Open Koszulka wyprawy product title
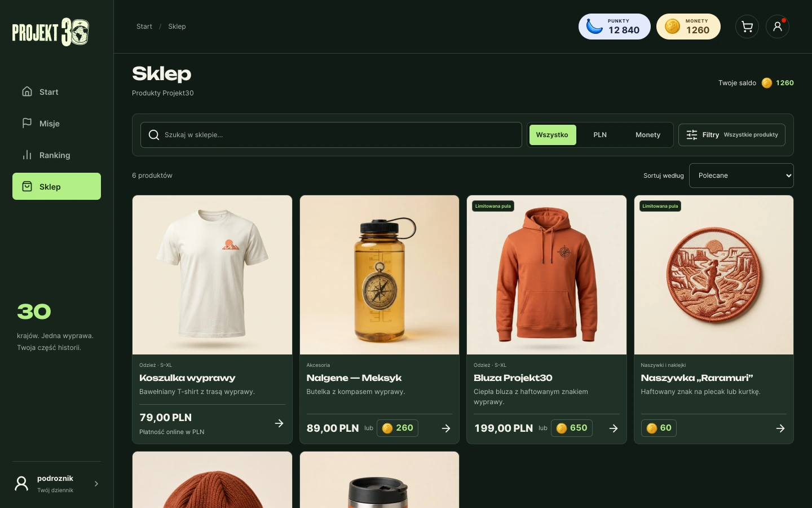 click(187, 378)
